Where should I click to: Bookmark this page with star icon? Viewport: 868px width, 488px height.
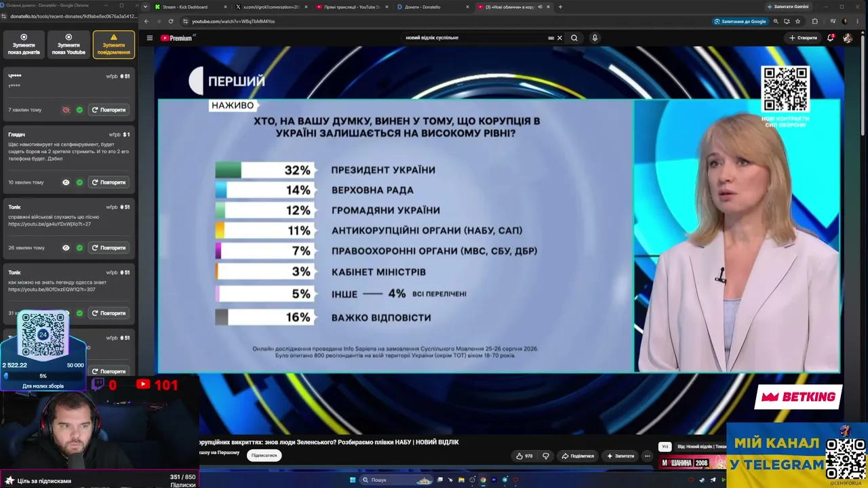797,21
